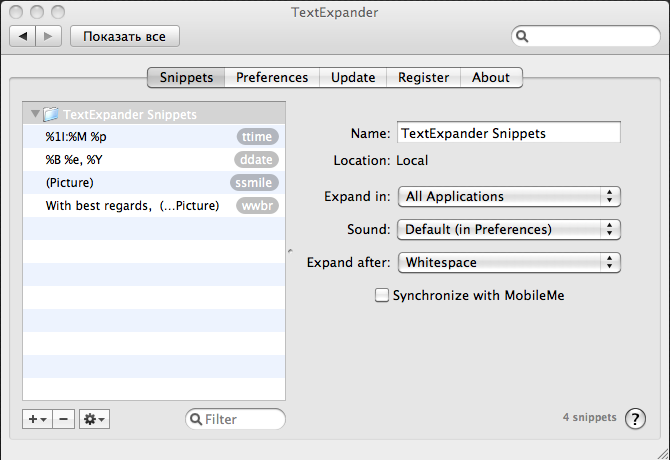The height and width of the screenshot is (460, 670).
Task: Click the TextExpander Snippets folder icon
Action: [51, 114]
